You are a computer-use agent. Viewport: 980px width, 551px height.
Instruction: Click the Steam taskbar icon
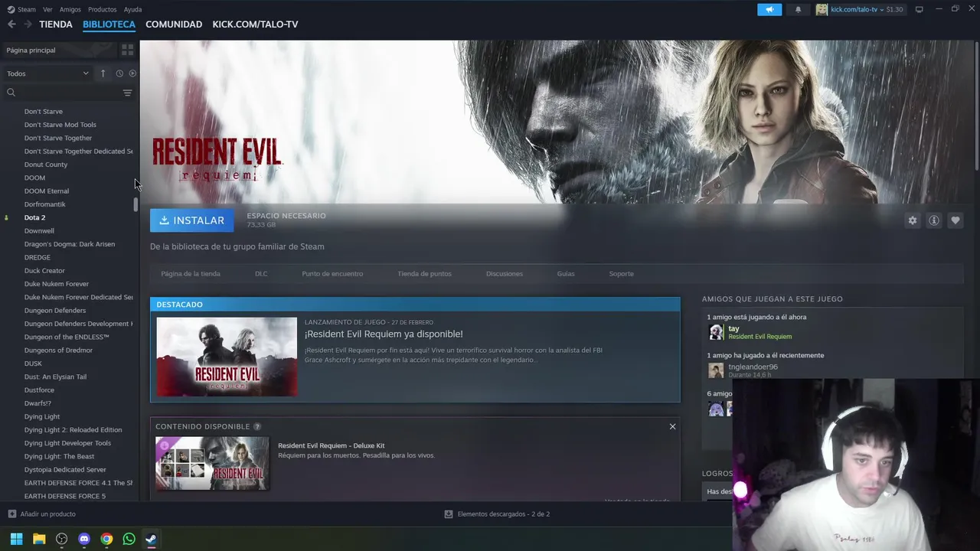coord(152,539)
